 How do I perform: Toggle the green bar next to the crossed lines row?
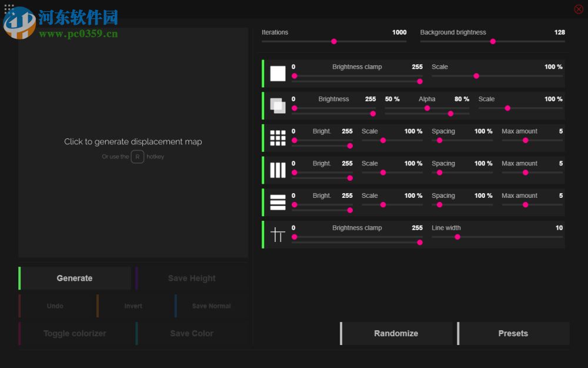click(x=263, y=234)
